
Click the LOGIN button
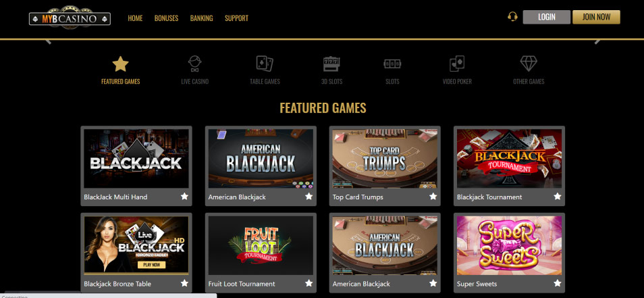pos(547,17)
